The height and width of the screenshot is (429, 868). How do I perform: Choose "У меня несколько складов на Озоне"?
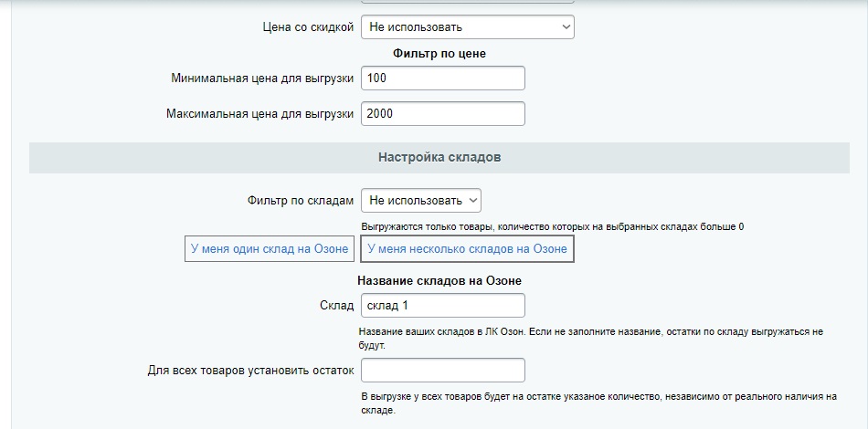coord(467,248)
